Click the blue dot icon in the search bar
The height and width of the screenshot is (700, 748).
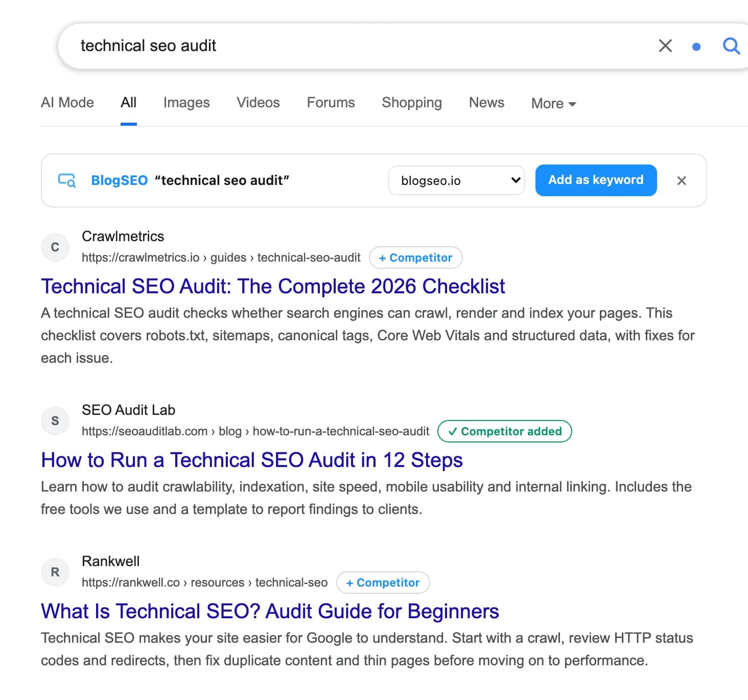tap(696, 47)
